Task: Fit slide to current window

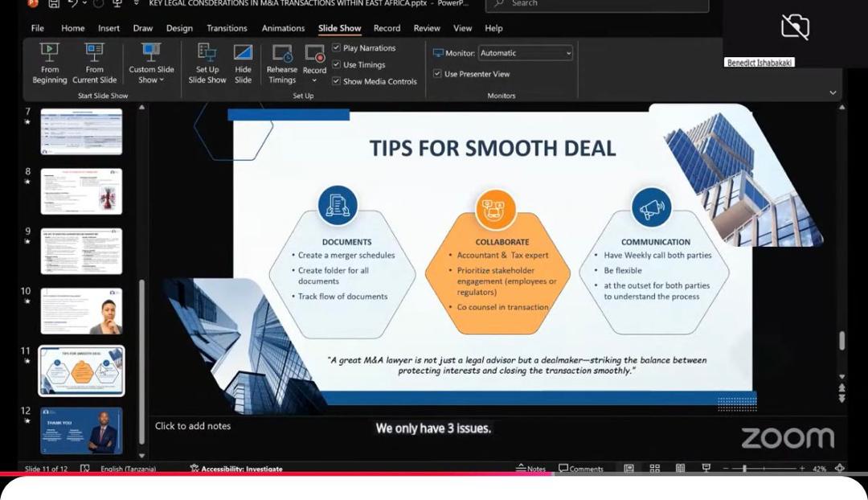Action: pyautogui.click(x=840, y=469)
